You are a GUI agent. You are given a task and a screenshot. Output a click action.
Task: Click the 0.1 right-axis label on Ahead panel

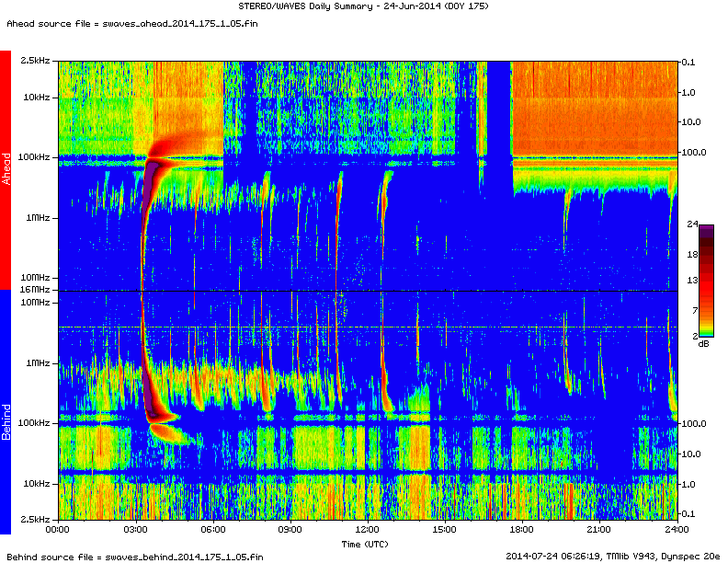pos(688,63)
